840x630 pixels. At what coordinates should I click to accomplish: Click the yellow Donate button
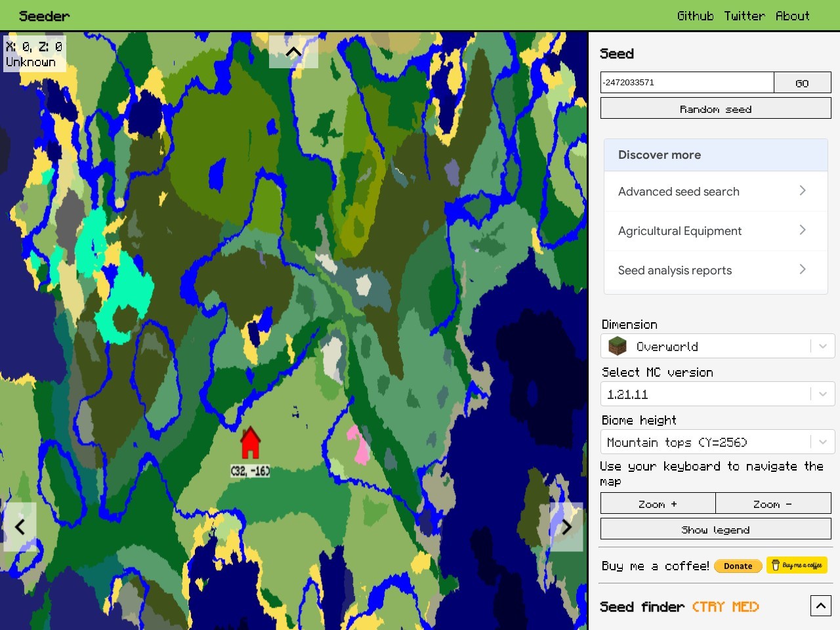pos(738,566)
